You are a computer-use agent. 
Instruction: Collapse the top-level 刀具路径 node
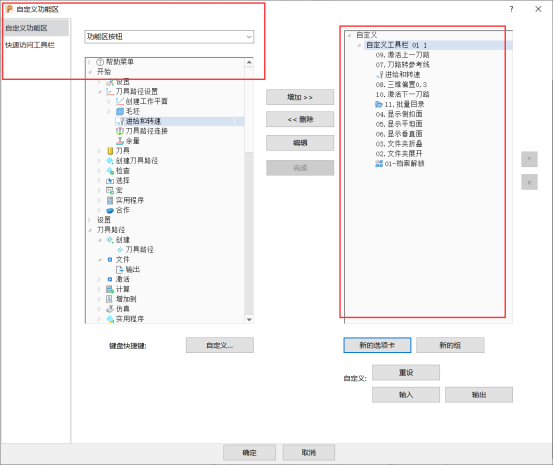[90, 230]
